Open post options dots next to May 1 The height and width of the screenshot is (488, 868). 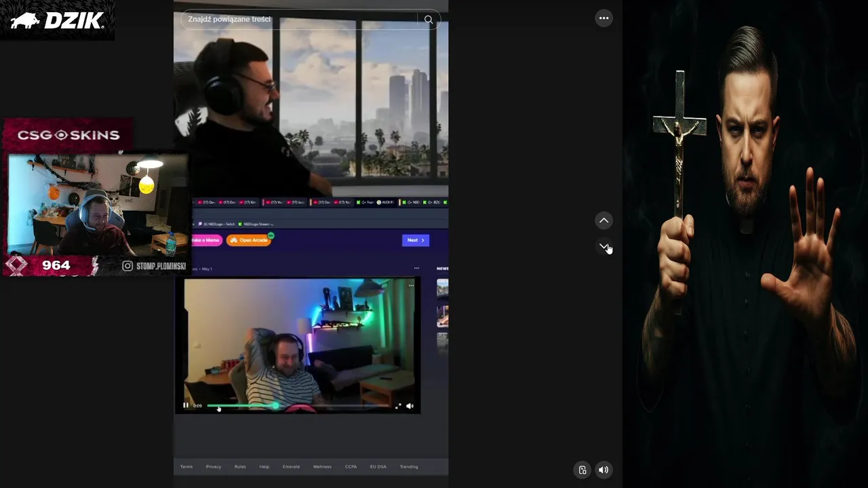[x=416, y=268]
